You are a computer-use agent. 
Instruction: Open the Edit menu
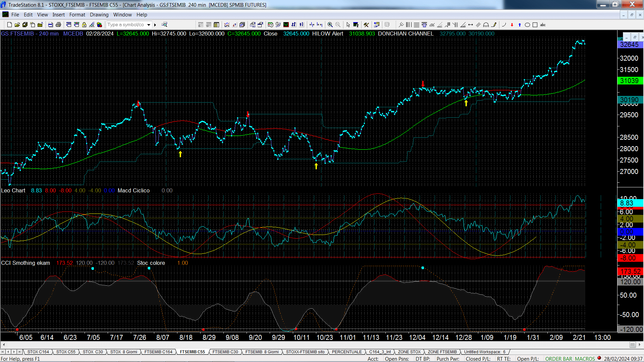pos(28,15)
